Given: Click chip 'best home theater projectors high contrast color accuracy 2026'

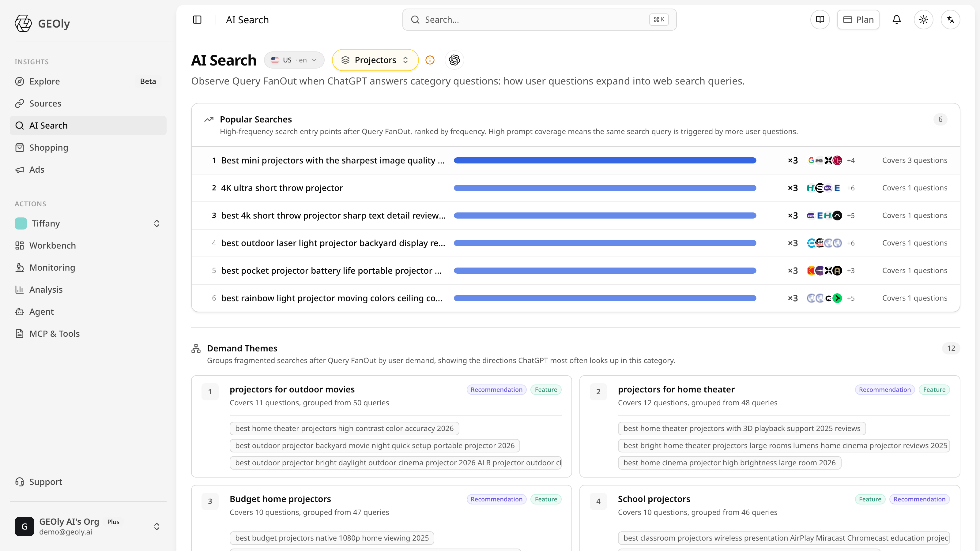Looking at the screenshot, I should tap(344, 429).
